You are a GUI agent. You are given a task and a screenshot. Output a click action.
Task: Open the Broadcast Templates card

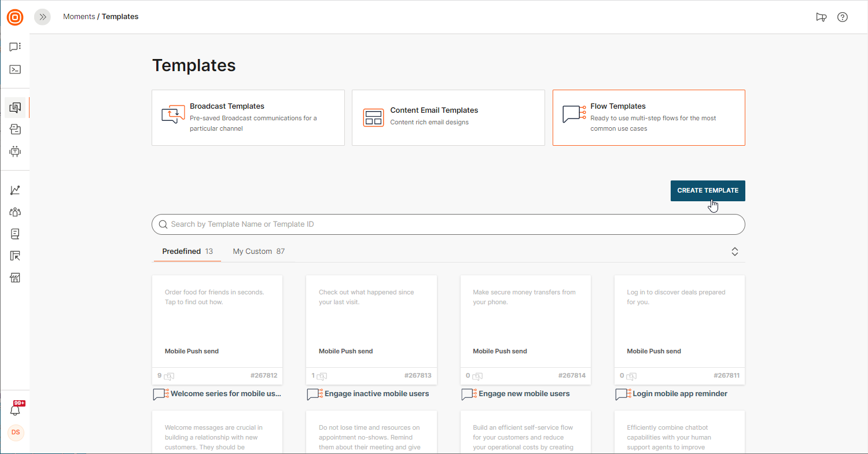[x=248, y=117]
